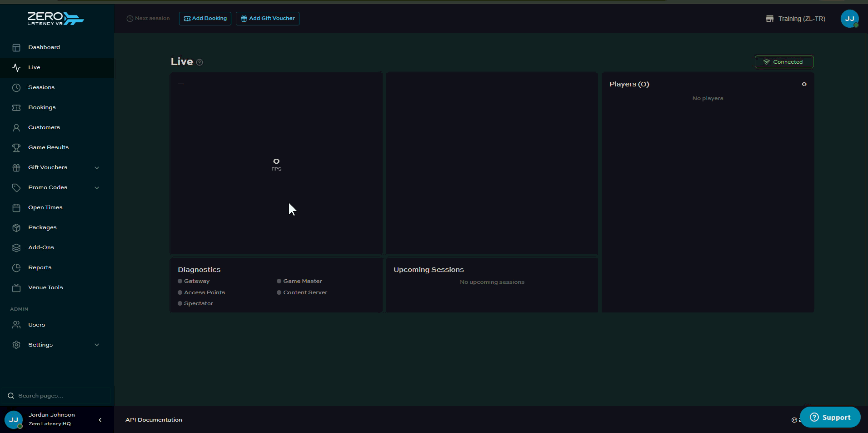The height and width of the screenshot is (433, 868).
Task: Open the Sessions page
Action: pyautogui.click(x=41, y=87)
